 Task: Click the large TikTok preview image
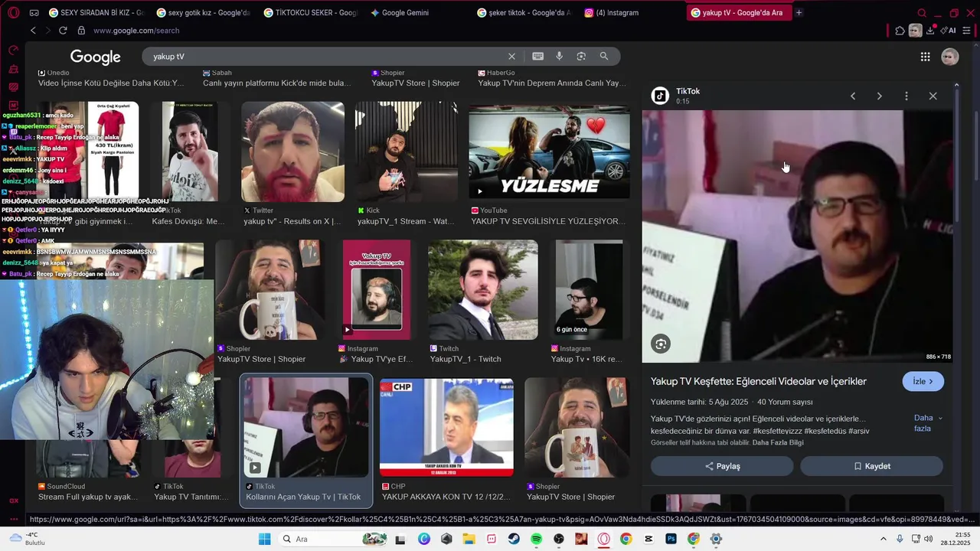(x=797, y=236)
